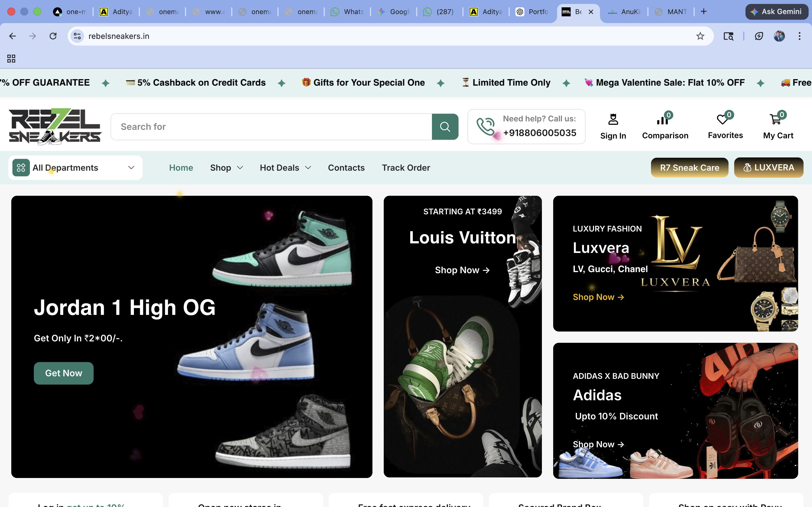
Task: Open the LUXVERA page button
Action: (769, 168)
